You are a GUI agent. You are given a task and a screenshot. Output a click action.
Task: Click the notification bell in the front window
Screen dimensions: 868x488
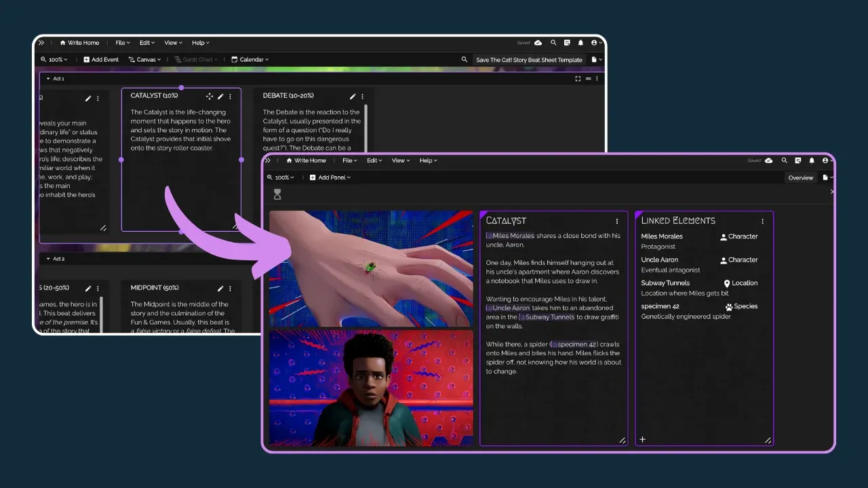(811, 161)
